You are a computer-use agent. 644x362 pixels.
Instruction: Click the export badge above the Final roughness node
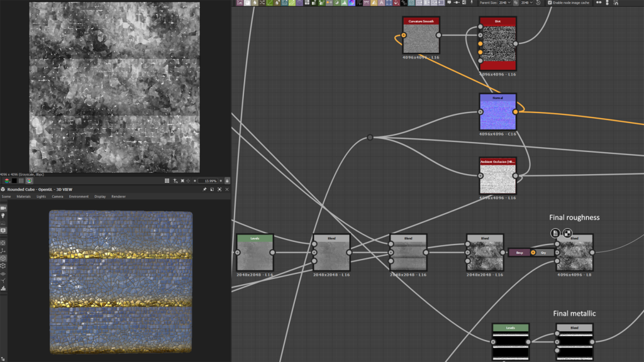tap(555, 233)
